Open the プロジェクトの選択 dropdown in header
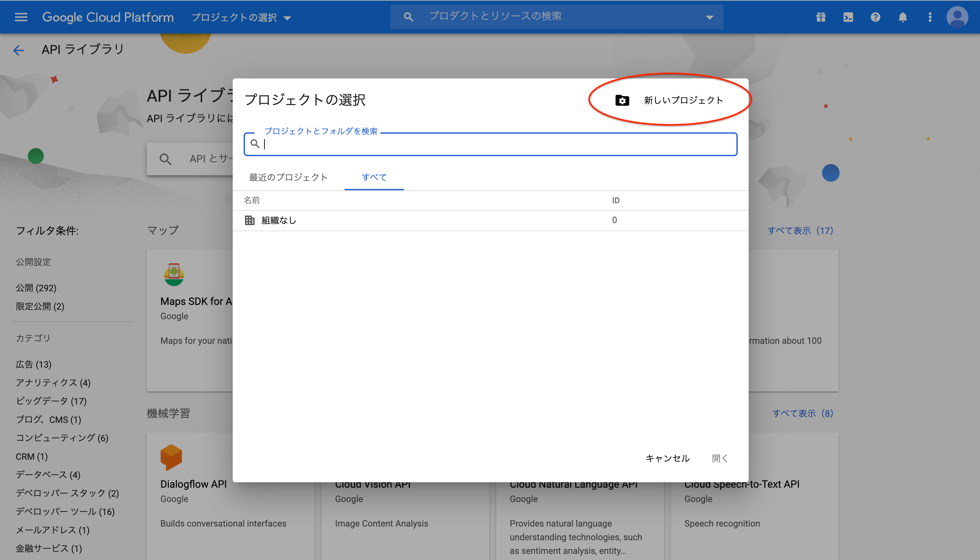Image resolution: width=980 pixels, height=560 pixels. (241, 17)
